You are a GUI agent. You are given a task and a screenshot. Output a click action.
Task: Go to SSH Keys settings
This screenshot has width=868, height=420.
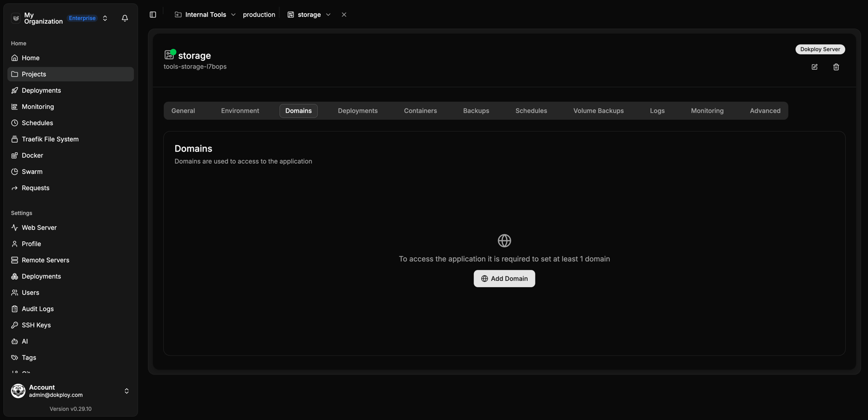(71, 325)
